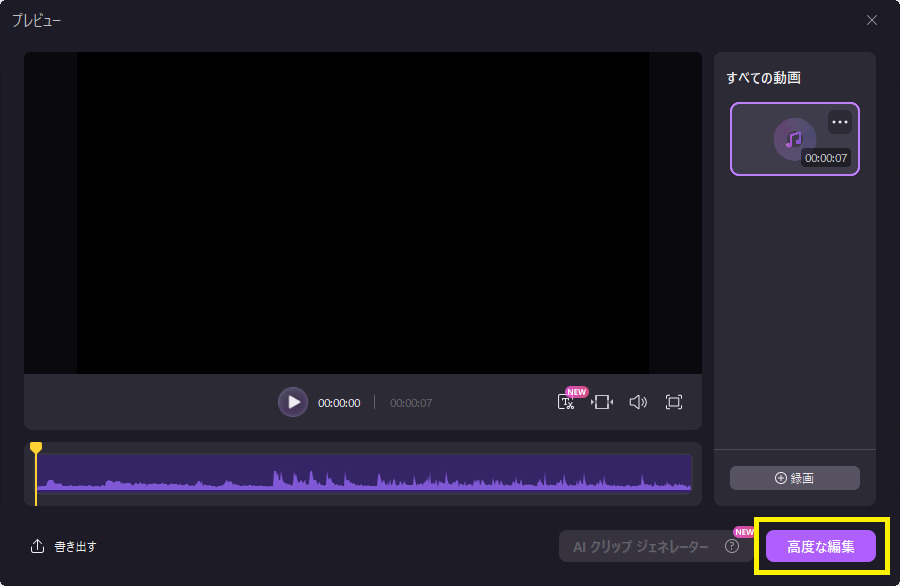900x586 pixels.
Task: Toggle the speaker volume icon
Action: point(638,402)
